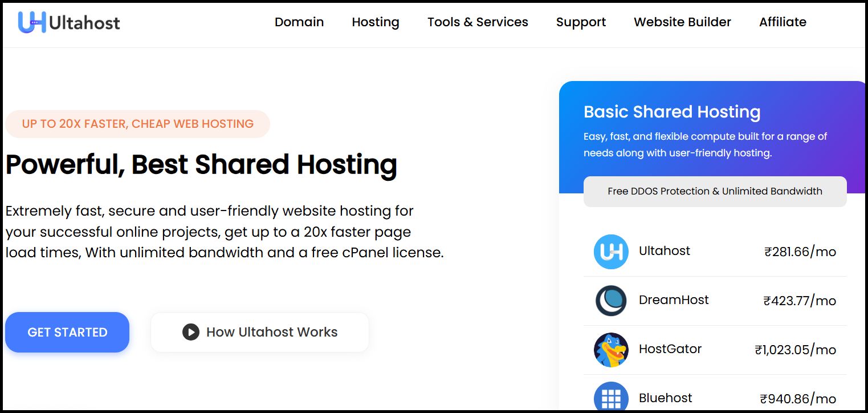The width and height of the screenshot is (868, 413).
Task: Click the Ultahost name in pricing list
Action: click(x=665, y=251)
